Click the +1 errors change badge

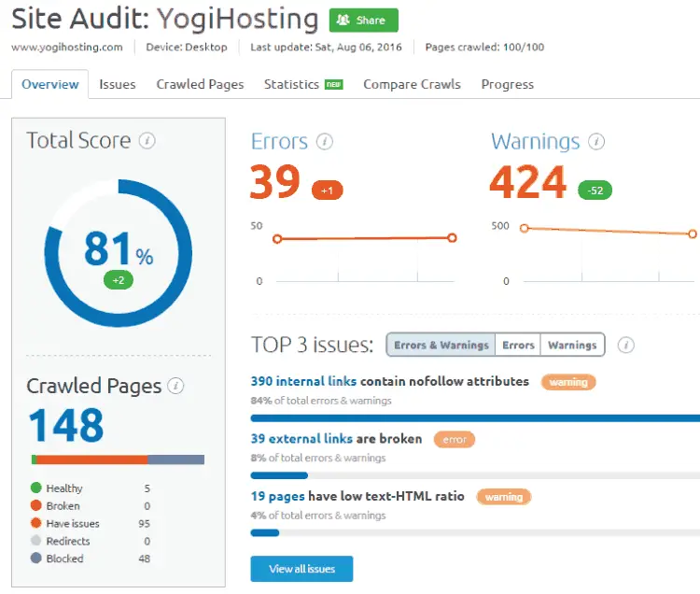tap(327, 191)
